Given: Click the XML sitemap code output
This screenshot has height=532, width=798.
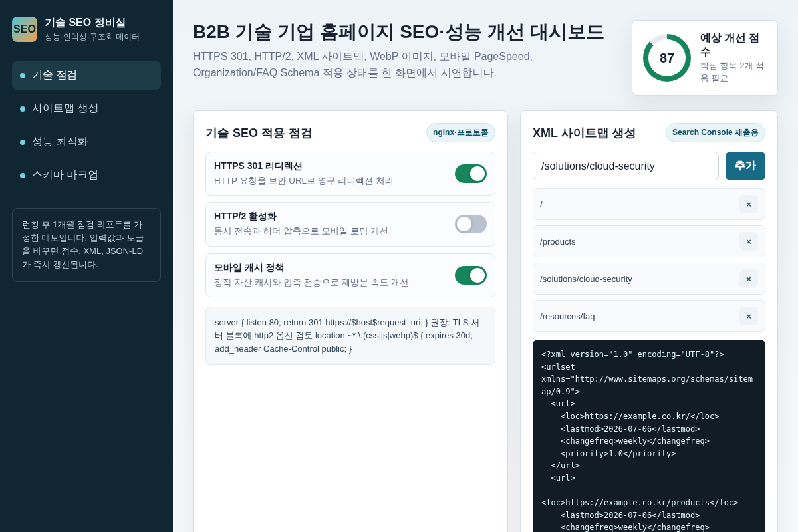Looking at the screenshot, I should (649, 436).
